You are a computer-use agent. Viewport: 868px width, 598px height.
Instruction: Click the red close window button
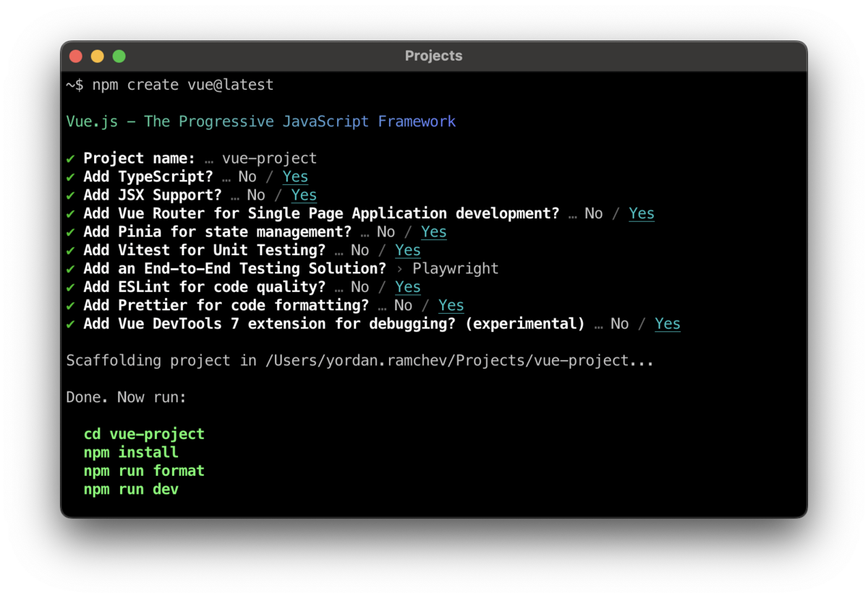click(x=75, y=56)
